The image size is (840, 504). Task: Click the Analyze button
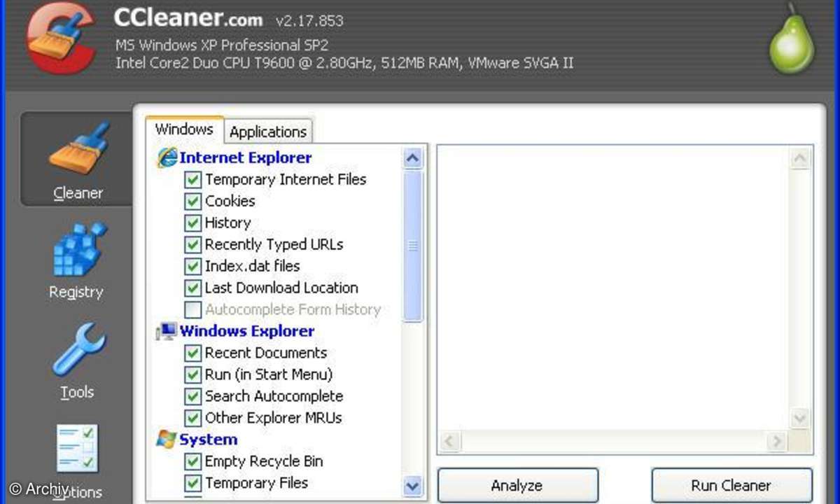[x=517, y=485]
